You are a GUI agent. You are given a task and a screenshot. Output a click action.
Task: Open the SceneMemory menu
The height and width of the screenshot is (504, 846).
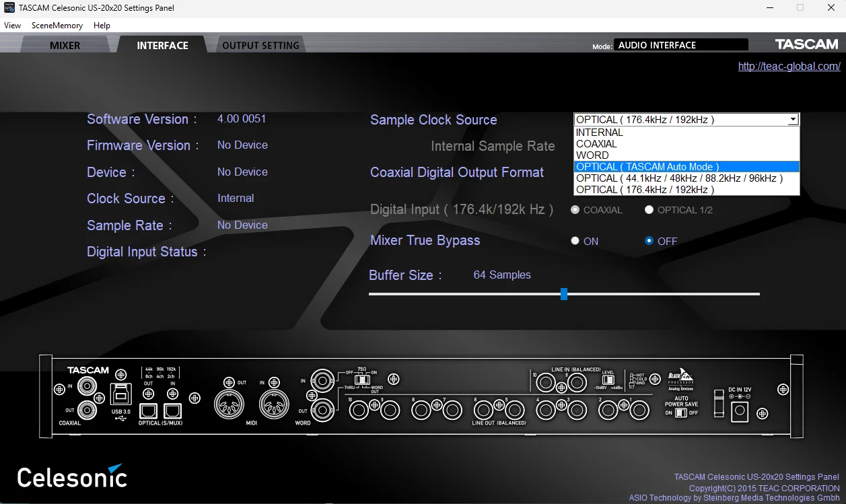pos(57,26)
